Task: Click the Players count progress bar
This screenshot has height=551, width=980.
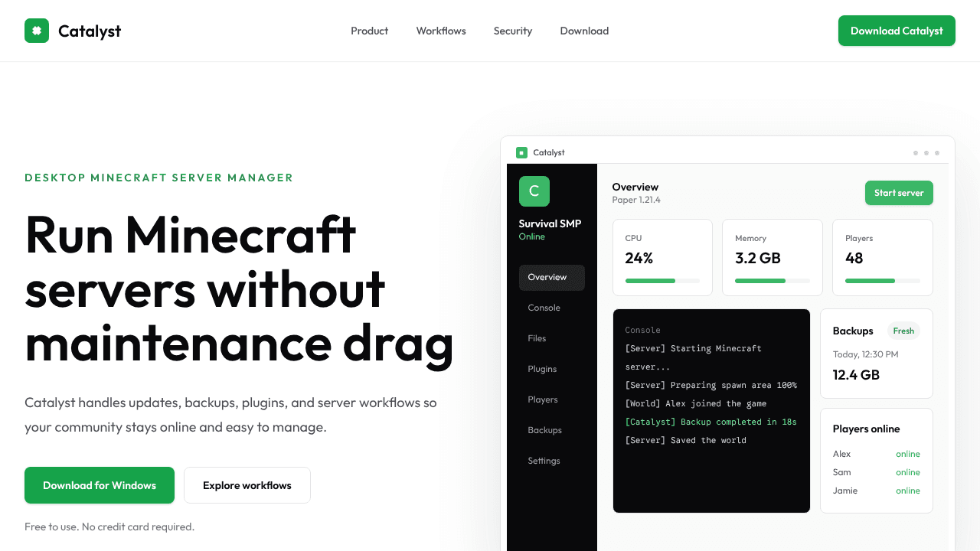Action: 883,281
